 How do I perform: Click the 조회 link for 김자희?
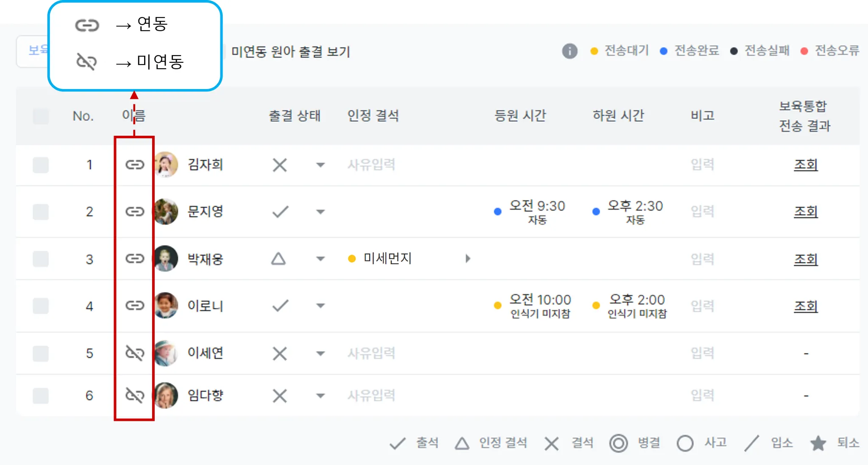(x=806, y=165)
